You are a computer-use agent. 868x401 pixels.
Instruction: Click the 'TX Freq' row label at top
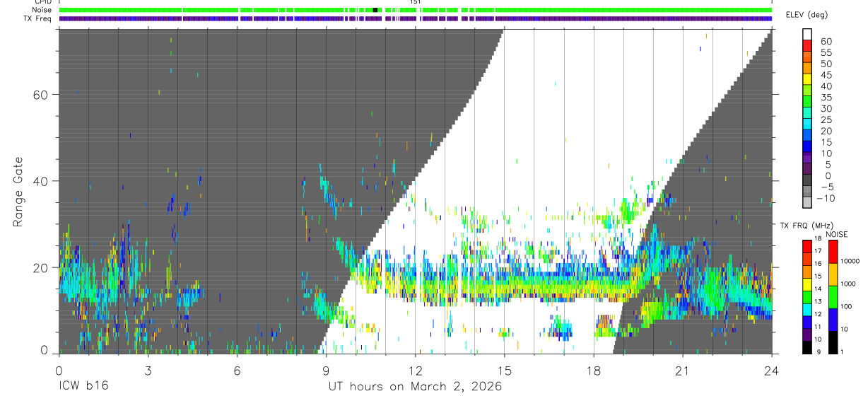click(37, 18)
